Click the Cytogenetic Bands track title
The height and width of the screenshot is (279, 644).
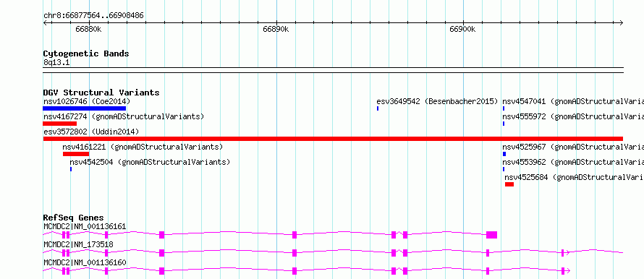[x=86, y=53]
